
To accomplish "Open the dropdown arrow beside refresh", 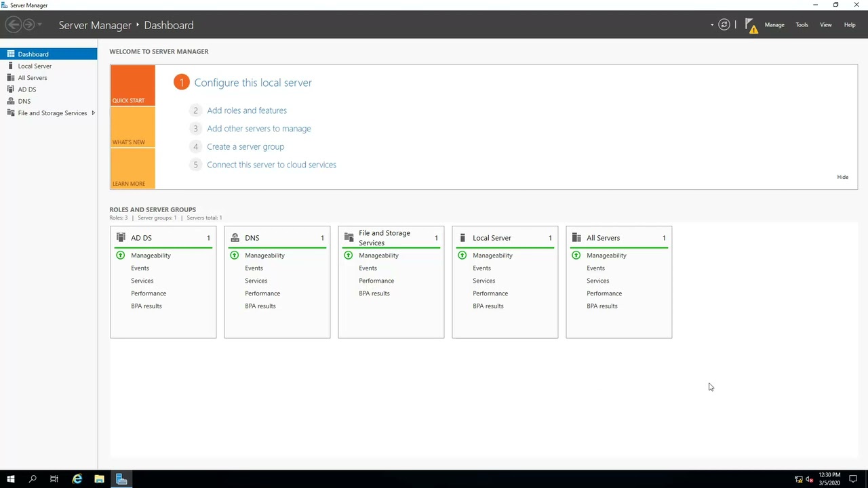I will 712,25.
